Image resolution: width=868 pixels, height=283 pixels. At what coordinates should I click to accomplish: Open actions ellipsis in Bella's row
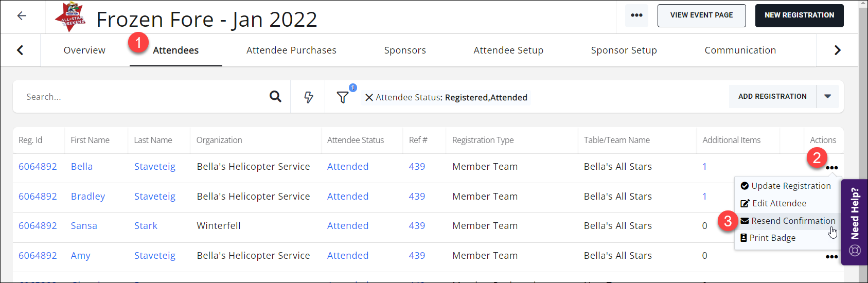(x=831, y=168)
